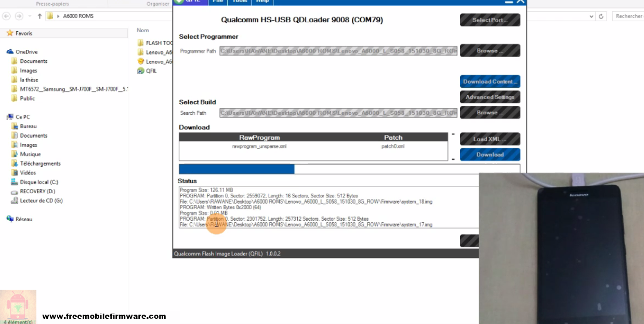Click Select Port in QFIL
Viewport: 644px width, 324px height.
[489, 20]
